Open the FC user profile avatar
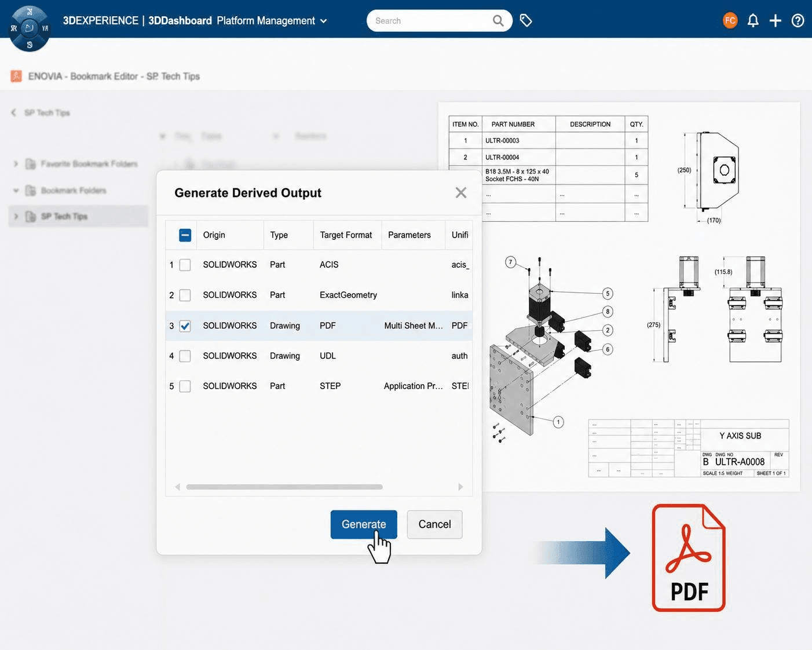Viewport: 812px width, 650px height. coord(730,21)
